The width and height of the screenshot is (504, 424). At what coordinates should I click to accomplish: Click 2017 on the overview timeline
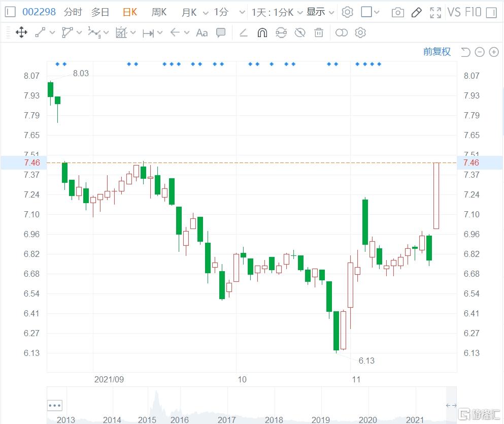tap(226, 419)
